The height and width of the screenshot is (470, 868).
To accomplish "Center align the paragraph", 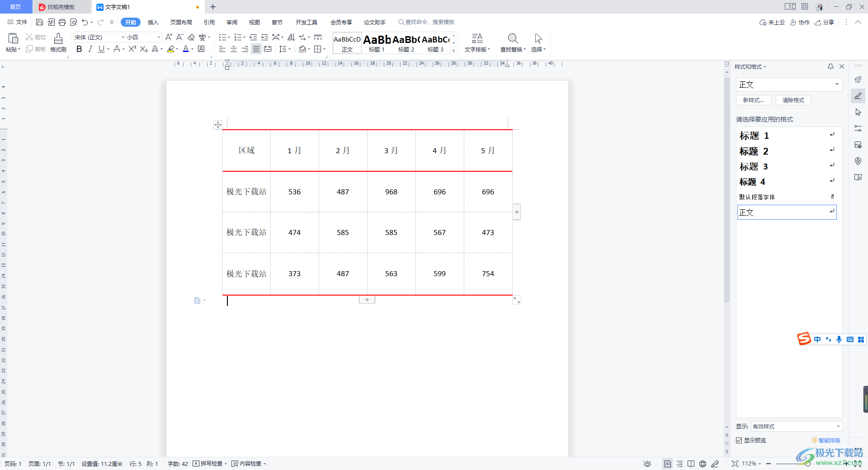I will (x=234, y=49).
